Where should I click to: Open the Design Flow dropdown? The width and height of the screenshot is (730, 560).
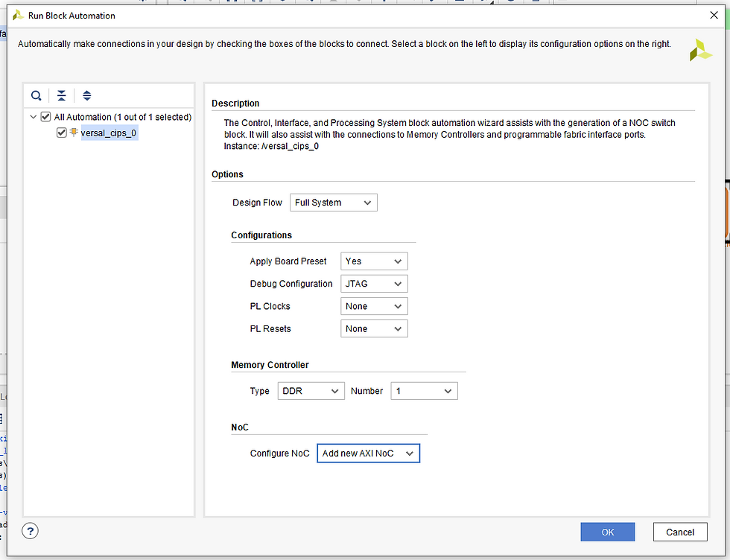[334, 203]
